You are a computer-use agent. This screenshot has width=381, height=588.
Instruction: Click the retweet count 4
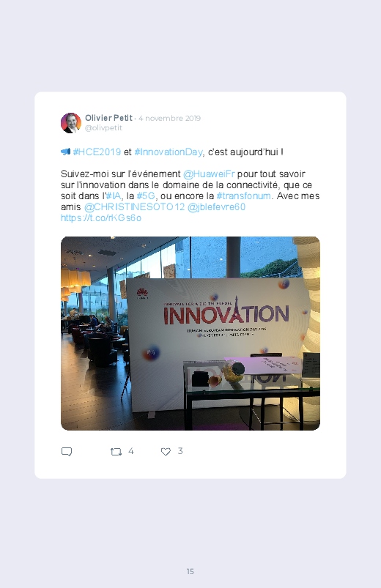tap(131, 451)
